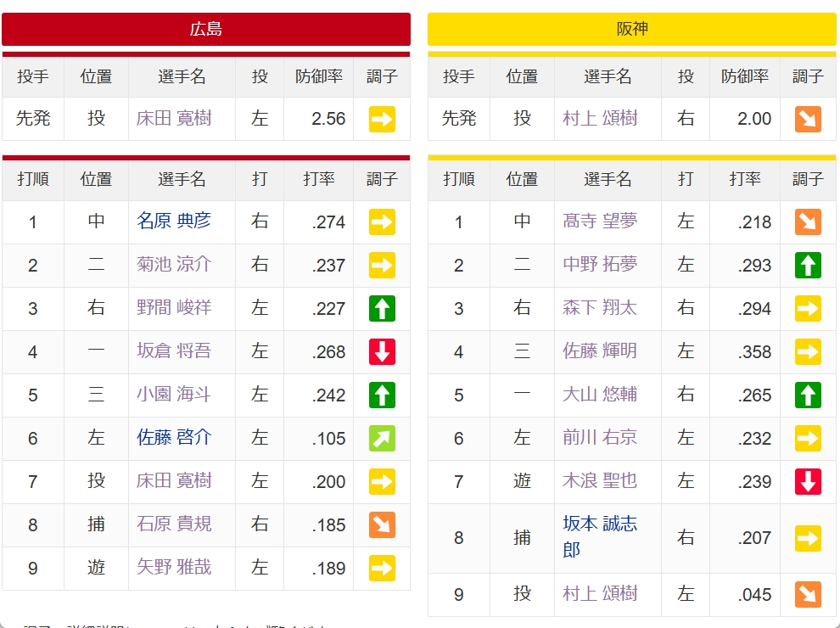
Task: Open 坂本 誠志郎 player page
Action: pos(600,537)
